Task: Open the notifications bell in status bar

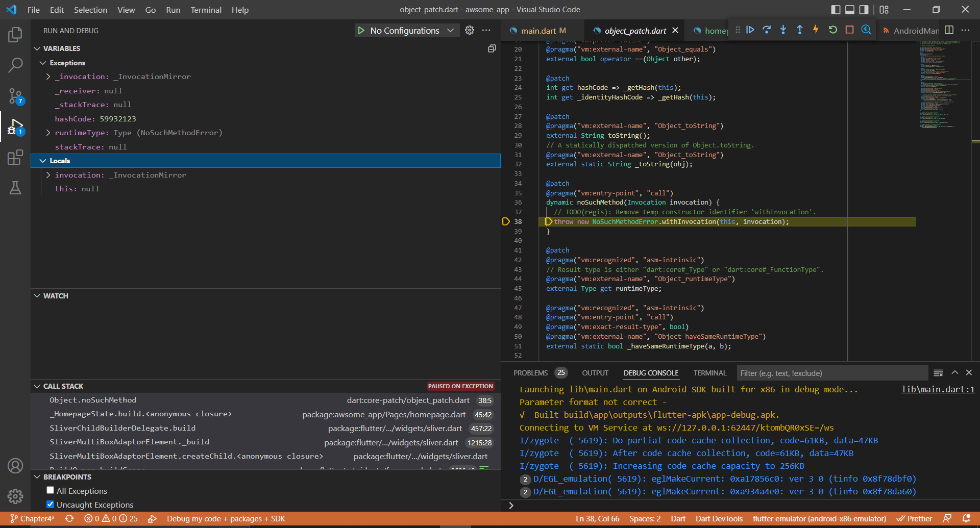Action: [966, 519]
